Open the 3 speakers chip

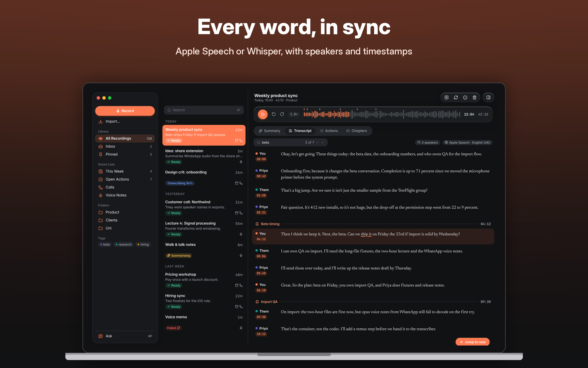tap(428, 142)
